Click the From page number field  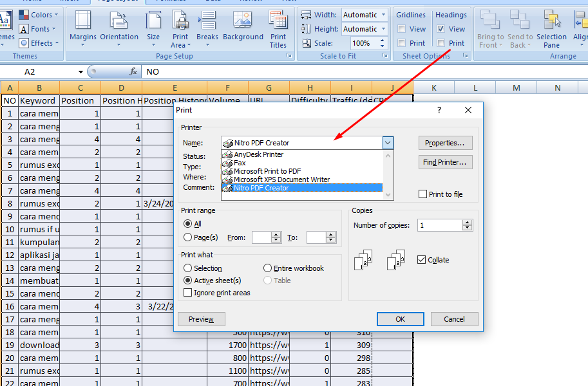coord(261,237)
